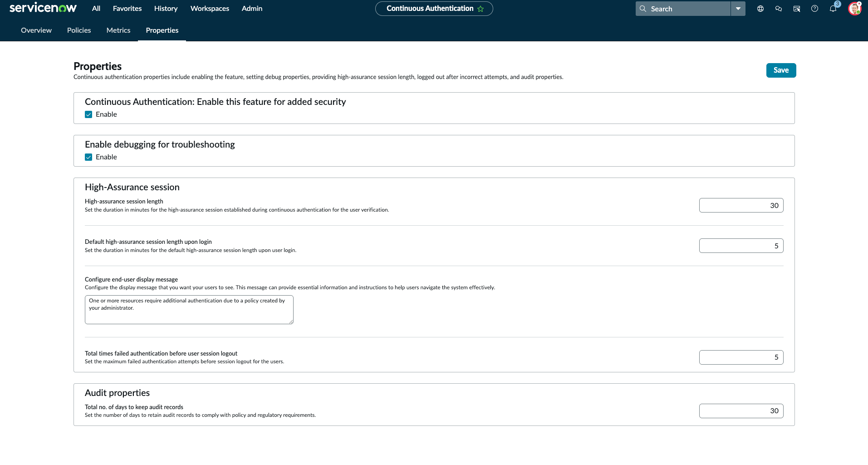
Task: Click the ServiceNow logo
Action: [43, 8]
